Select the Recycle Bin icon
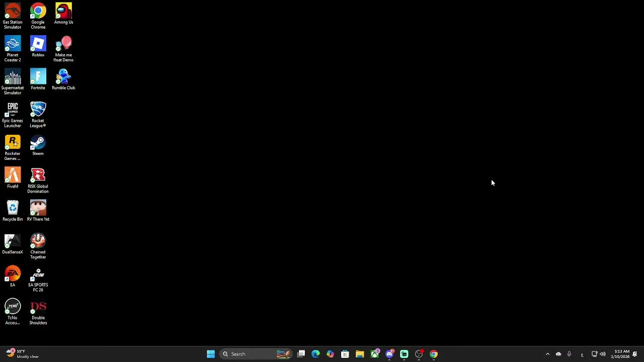This screenshot has width=644, height=362. (x=13, y=211)
